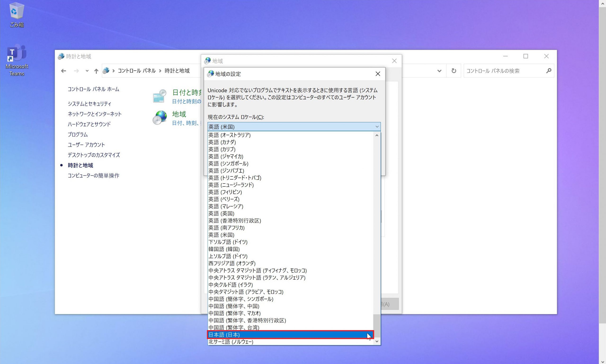Screen dimensions: 606x364
Task: Expand address bar history dropdown arrow
Action: click(x=439, y=71)
